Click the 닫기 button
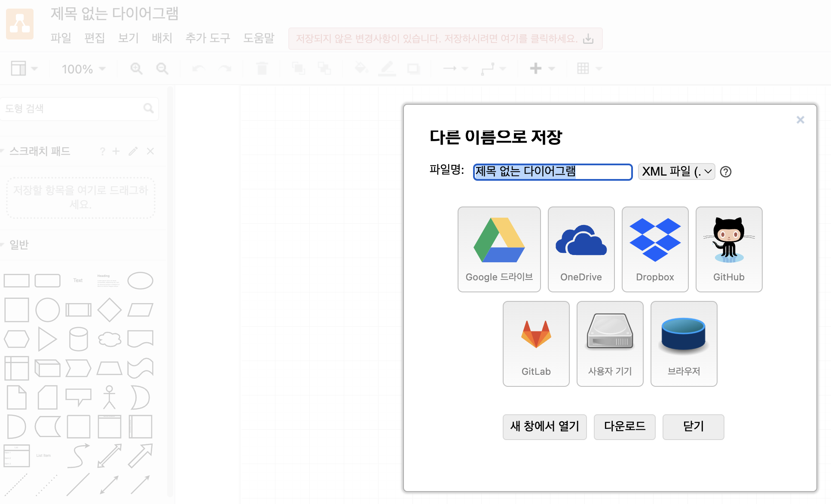Screen dimensions: 831x504 pos(693,427)
